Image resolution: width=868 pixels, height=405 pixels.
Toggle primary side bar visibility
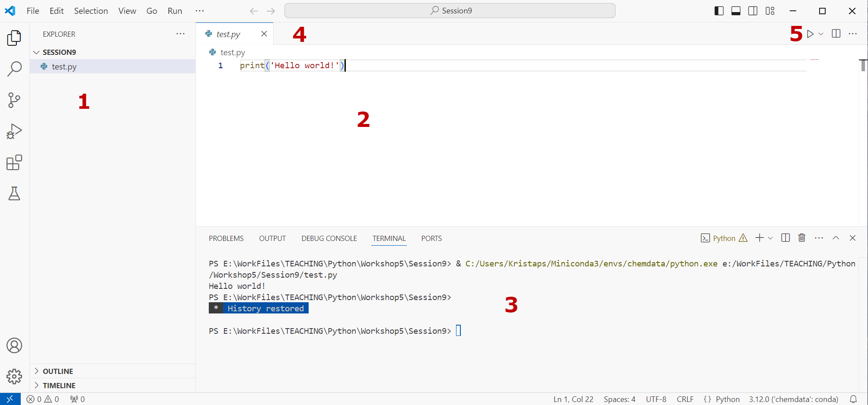(x=719, y=11)
